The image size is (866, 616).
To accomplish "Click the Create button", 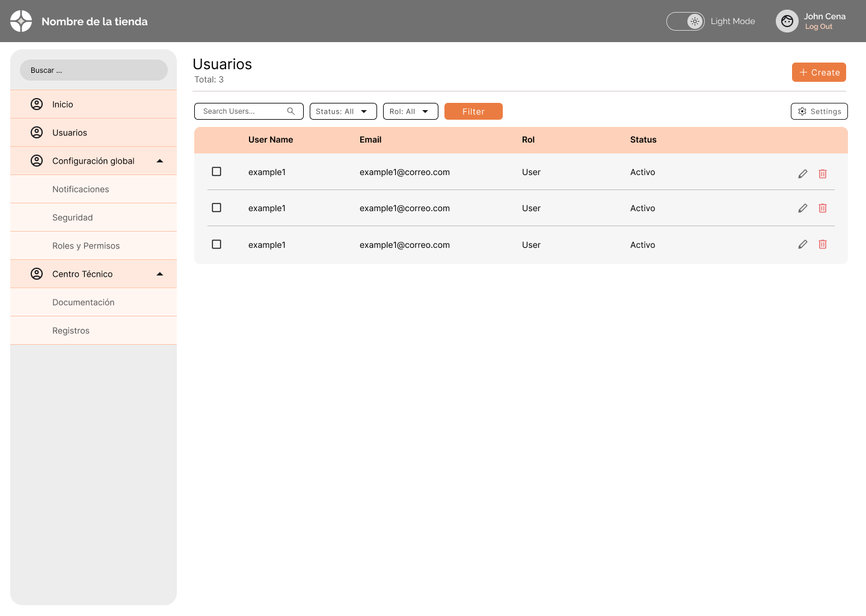I will [x=818, y=72].
